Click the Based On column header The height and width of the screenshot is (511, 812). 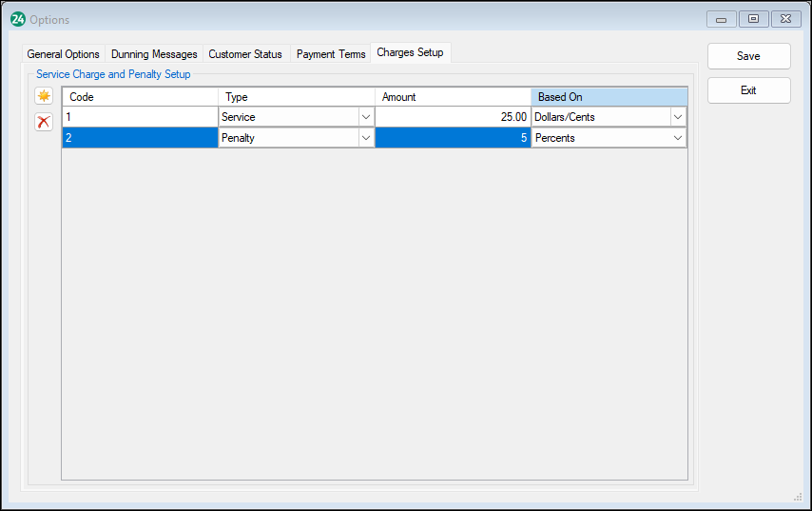pyautogui.click(x=609, y=97)
